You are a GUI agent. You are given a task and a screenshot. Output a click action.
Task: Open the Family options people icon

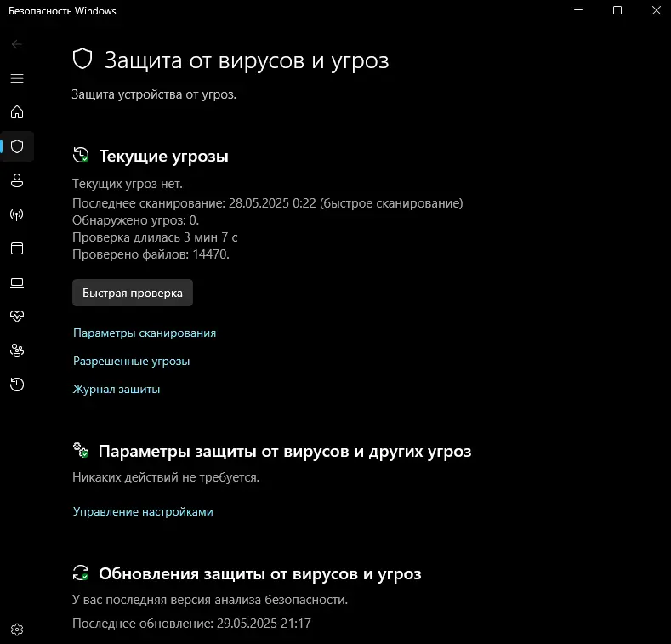[x=17, y=350]
